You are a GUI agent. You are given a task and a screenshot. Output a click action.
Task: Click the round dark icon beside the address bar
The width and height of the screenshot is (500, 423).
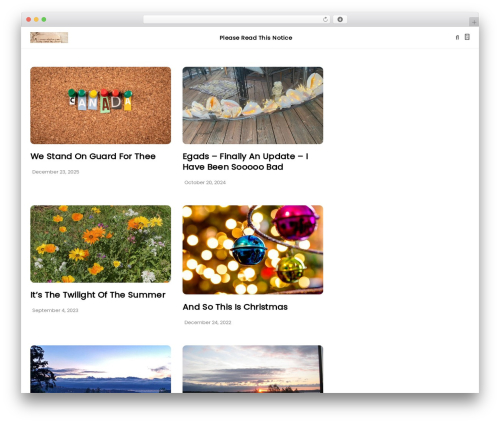pyautogui.click(x=340, y=19)
